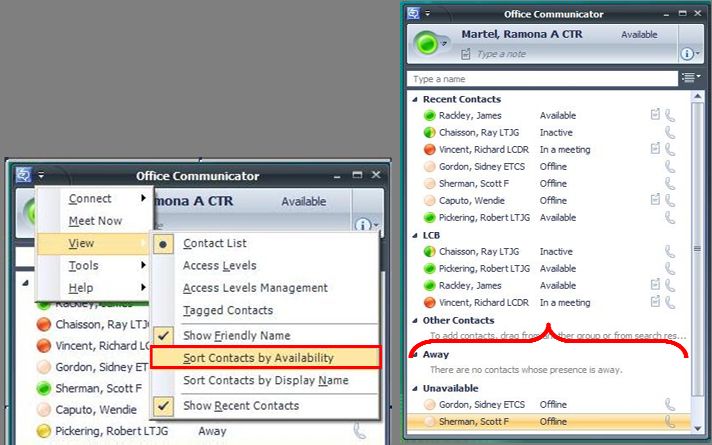Select Pickering, Robert LTJG in the LCB group

click(549, 269)
